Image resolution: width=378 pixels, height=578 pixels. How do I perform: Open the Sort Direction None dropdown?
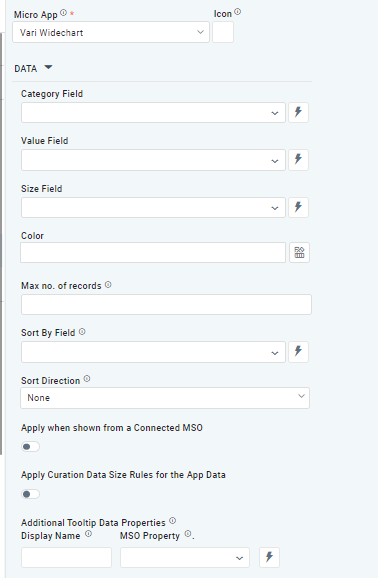(x=165, y=398)
